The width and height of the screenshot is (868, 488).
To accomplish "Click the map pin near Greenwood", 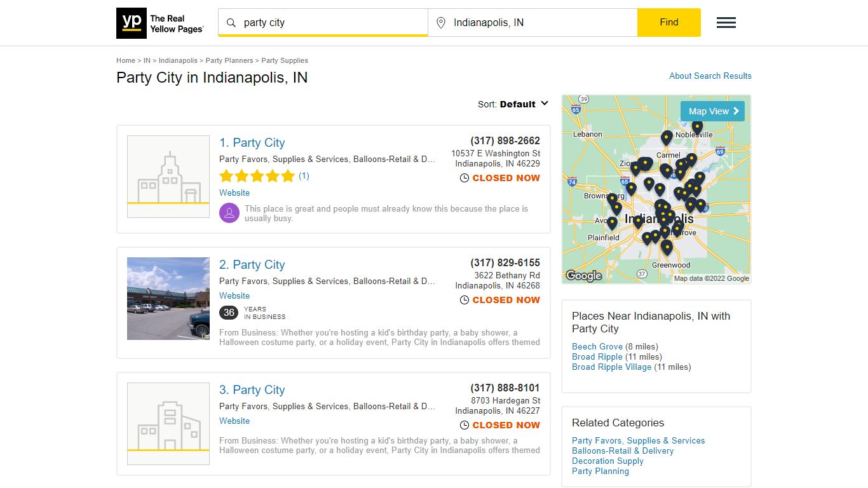I will (x=667, y=248).
